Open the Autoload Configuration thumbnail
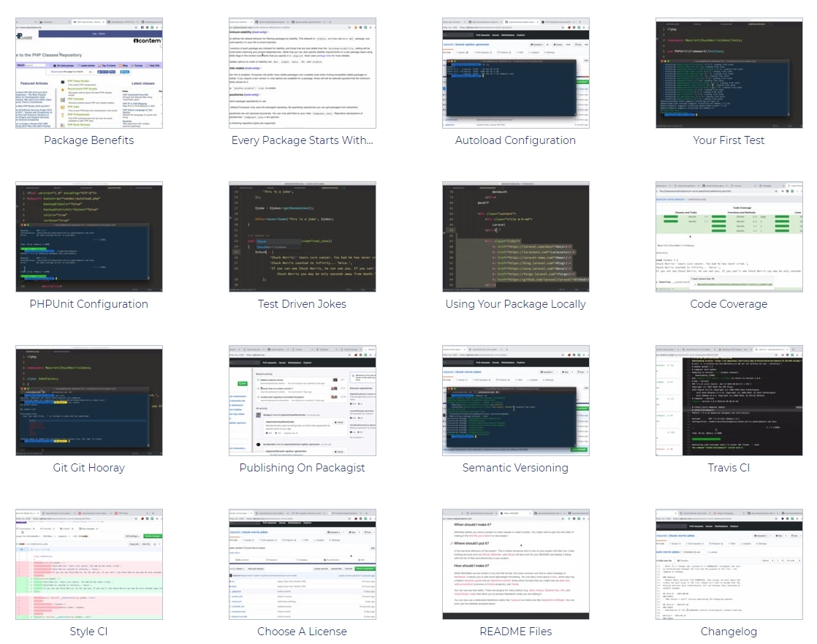The width and height of the screenshot is (817, 644). point(516,73)
